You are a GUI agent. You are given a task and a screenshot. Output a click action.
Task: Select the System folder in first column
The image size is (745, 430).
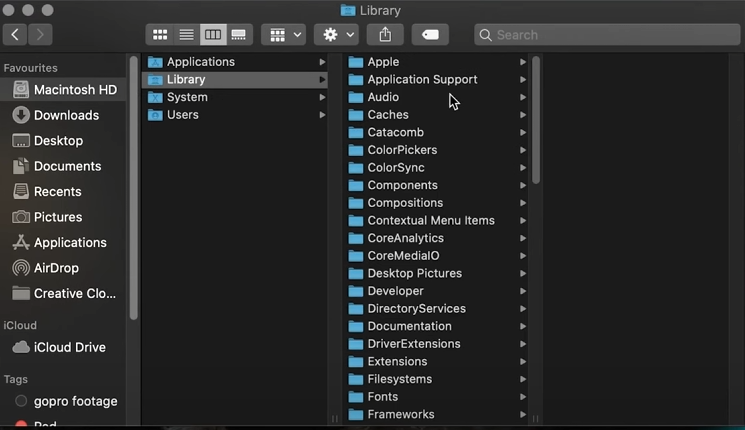tap(236, 97)
